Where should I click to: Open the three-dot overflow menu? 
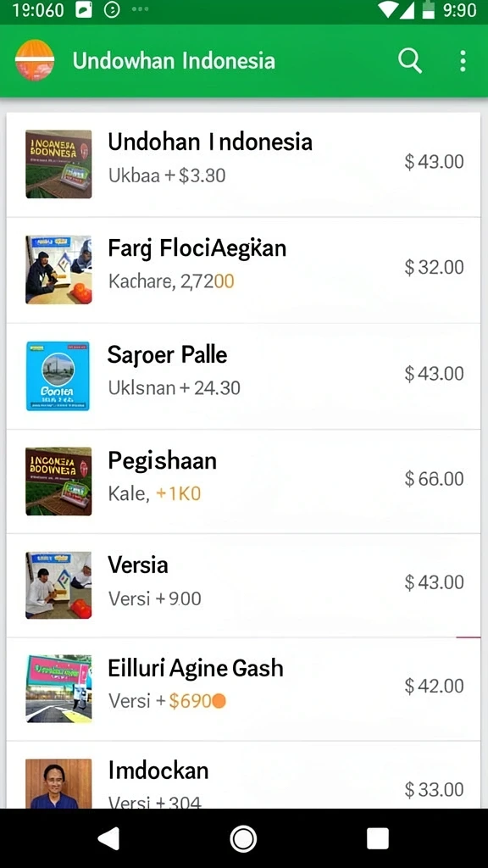tap(463, 61)
